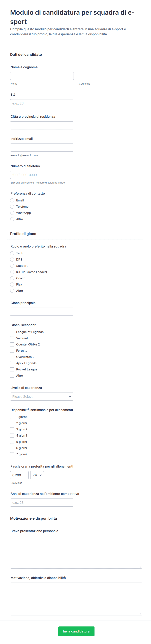Click the Breve presentazione personale textarea
This screenshot has height=644, width=151.
pyautogui.click(x=76, y=552)
